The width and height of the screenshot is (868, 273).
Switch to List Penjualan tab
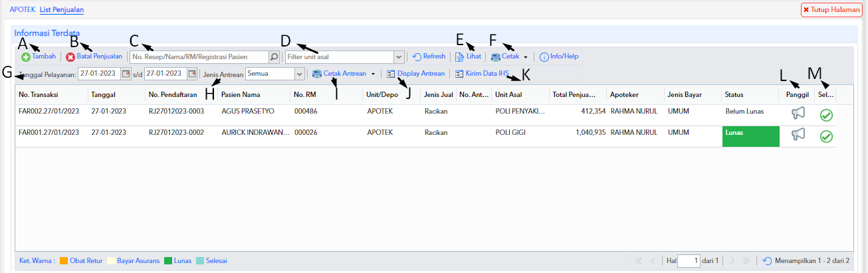point(62,10)
